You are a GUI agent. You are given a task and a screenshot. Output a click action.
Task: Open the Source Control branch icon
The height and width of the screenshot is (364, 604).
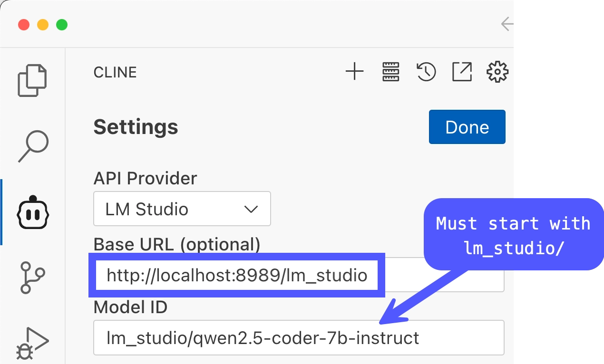pos(33,277)
